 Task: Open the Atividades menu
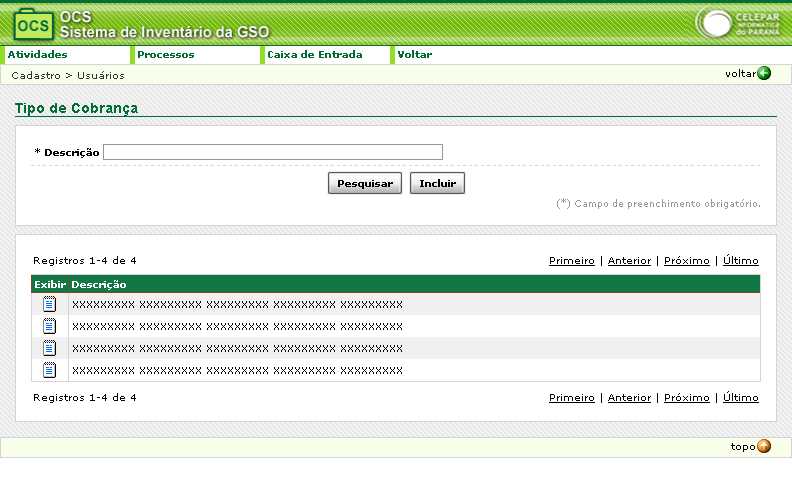coord(38,55)
